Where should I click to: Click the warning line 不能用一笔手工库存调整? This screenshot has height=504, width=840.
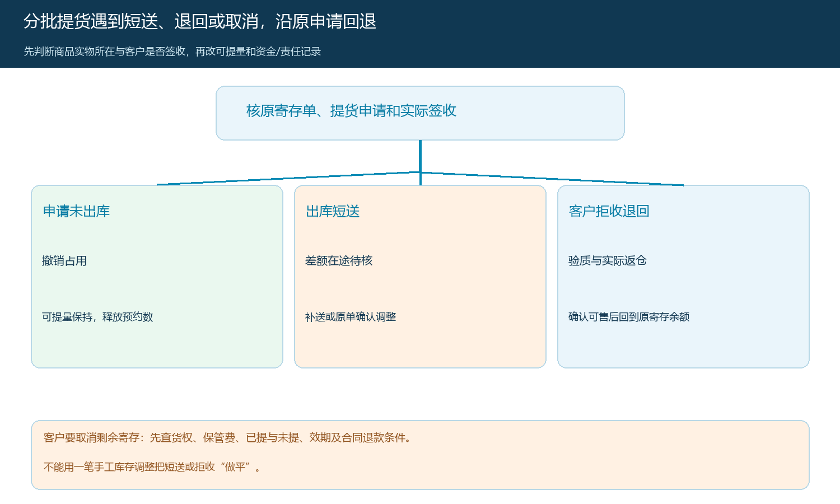(153, 467)
